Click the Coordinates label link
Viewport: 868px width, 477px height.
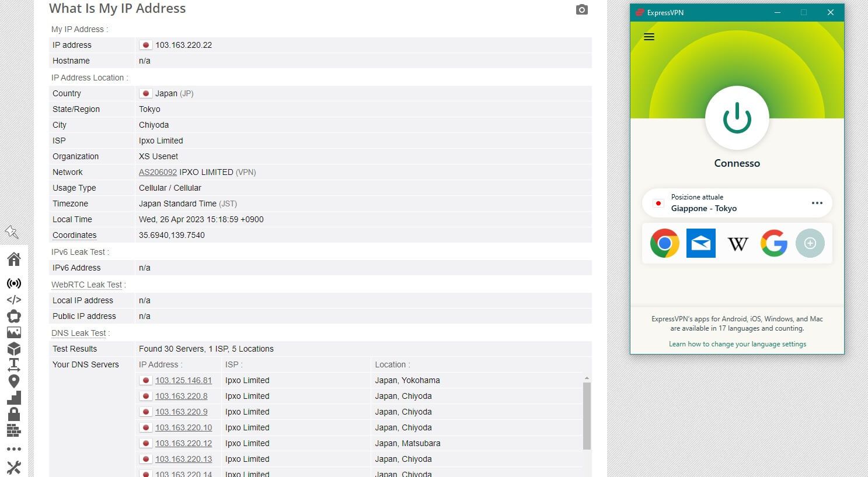74,235
